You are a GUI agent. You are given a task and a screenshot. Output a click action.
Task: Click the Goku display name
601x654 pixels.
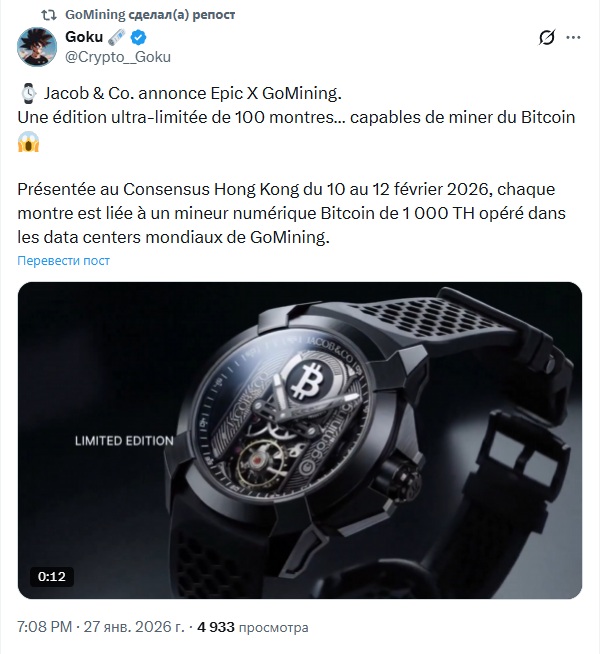click(x=84, y=37)
